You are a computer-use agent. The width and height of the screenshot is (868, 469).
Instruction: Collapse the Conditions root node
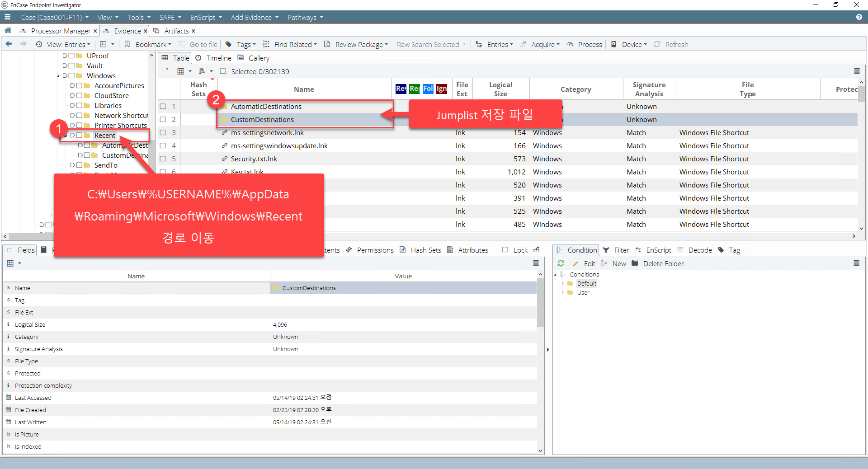coord(556,275)
